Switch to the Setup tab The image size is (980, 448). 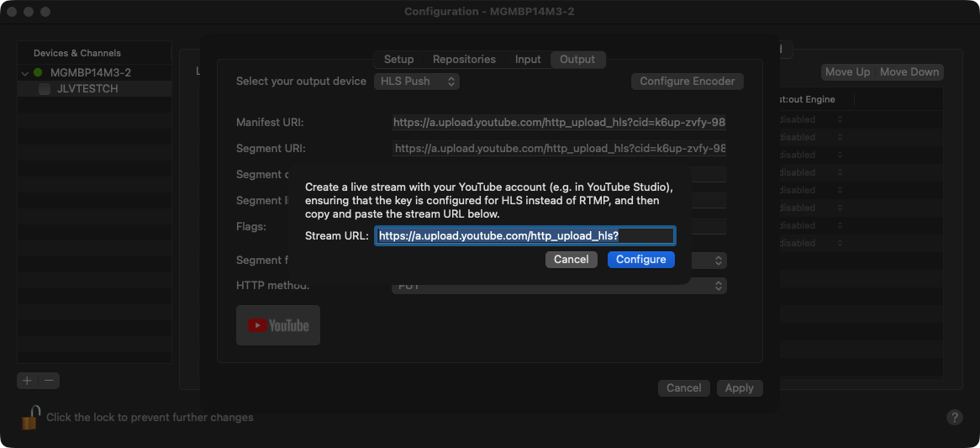pos(398,60)
